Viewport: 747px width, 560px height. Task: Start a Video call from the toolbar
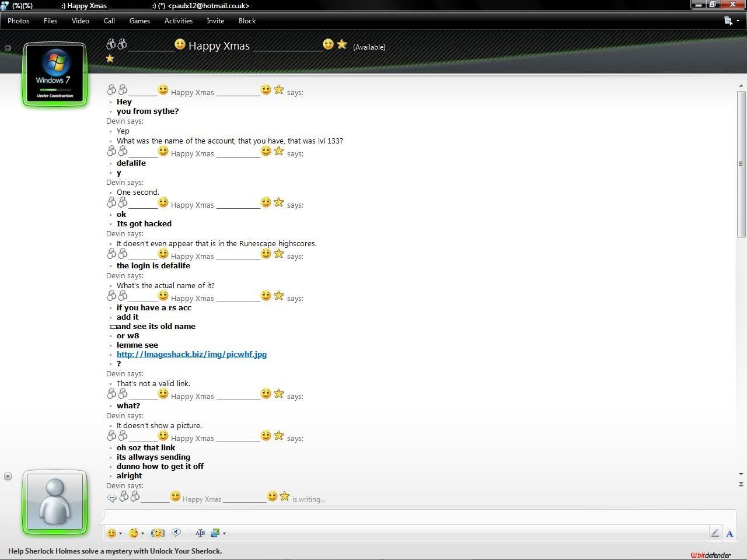(x=80, y=20)
